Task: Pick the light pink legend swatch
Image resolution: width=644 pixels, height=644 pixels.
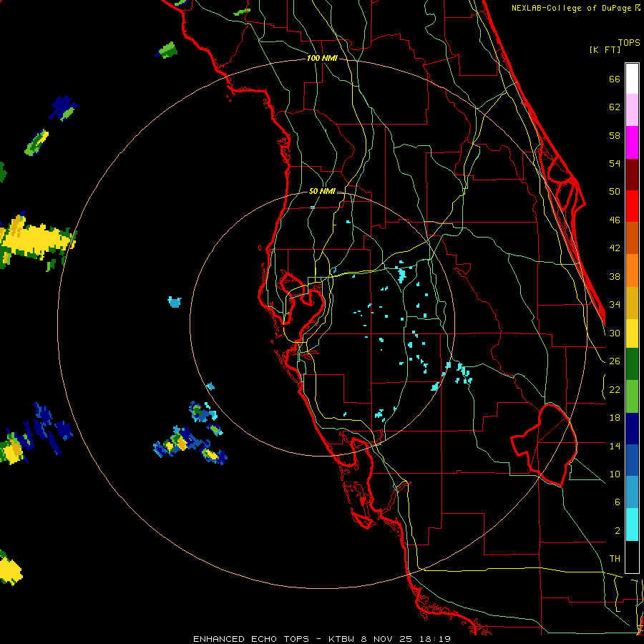Action: (632, 109)
